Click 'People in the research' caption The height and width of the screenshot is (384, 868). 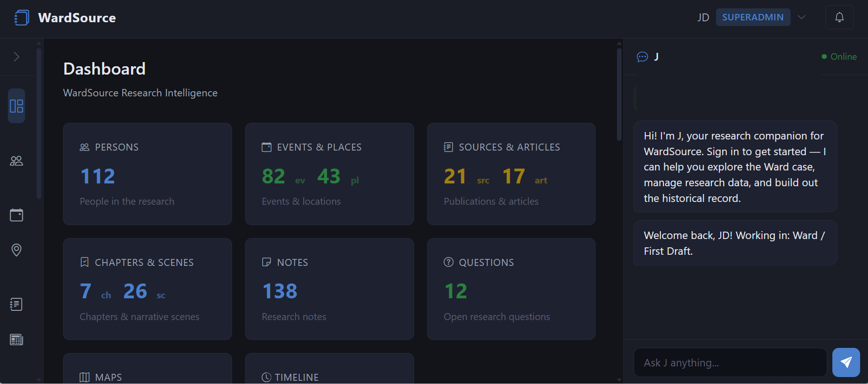click(127, 201)
